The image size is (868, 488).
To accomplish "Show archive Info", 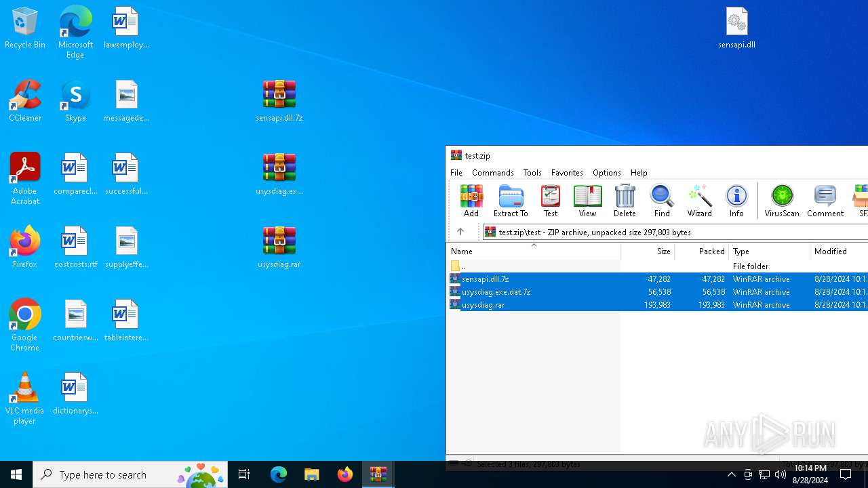I will point(736,201).
